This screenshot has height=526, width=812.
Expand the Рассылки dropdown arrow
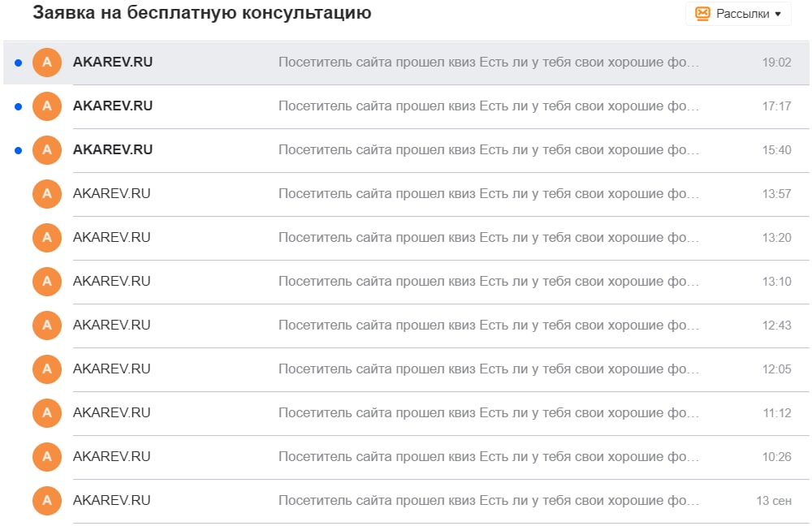tap(777, 13)
